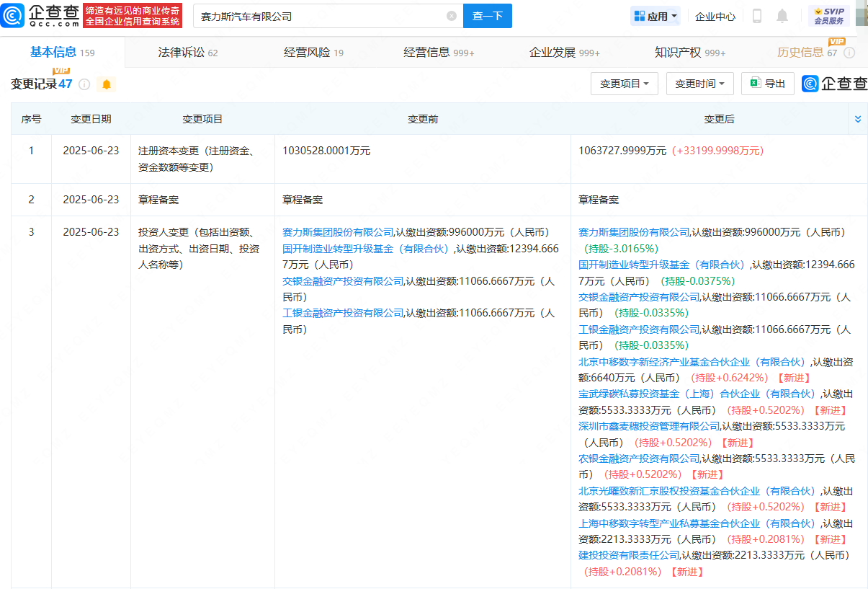Click the info icon next to 变更记录 47
Screen dimensions: 868x589
click(x=84, y=84)
